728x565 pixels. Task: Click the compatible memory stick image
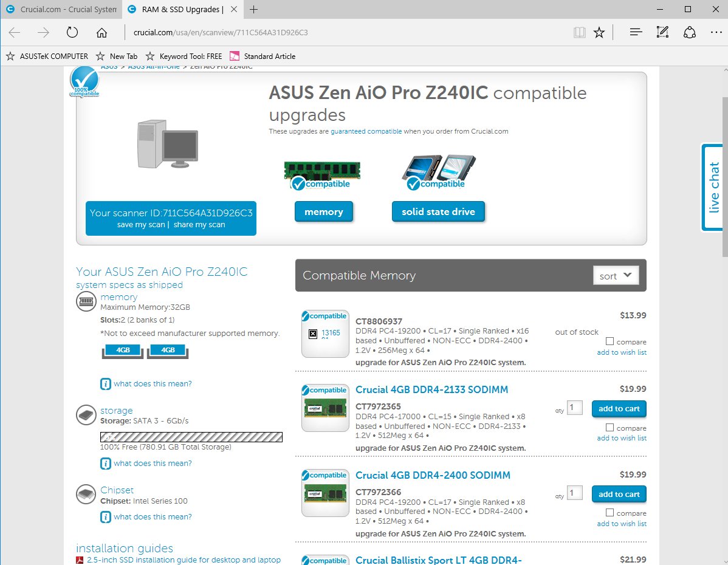(x=322, y=176)
